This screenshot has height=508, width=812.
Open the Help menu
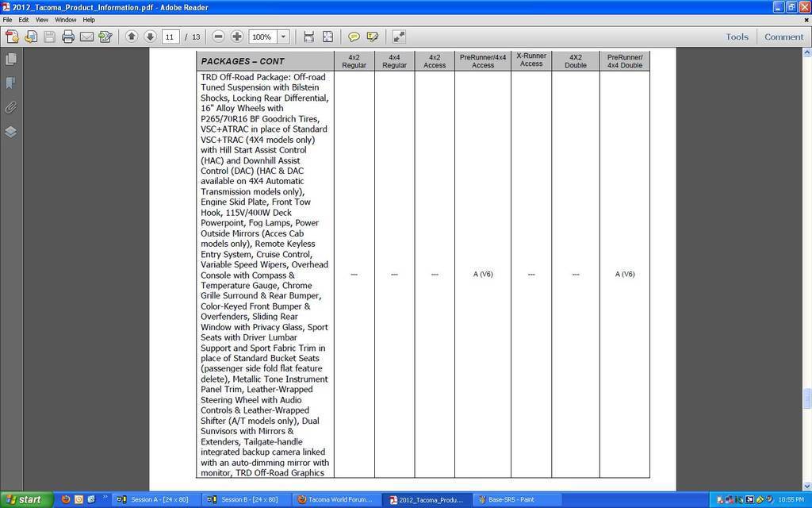click(x=89, y=20)
